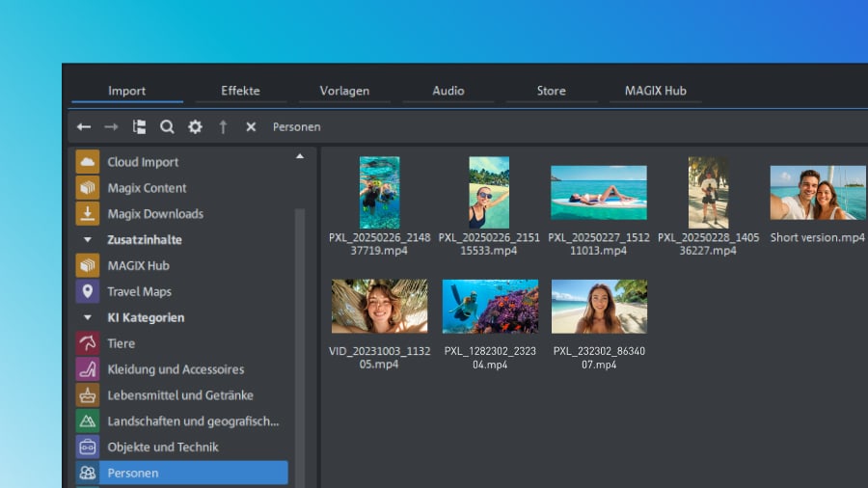This screenshot has height=488, width=868.
Task: Click the X icon in toolbar
Action: click(251, 127)
